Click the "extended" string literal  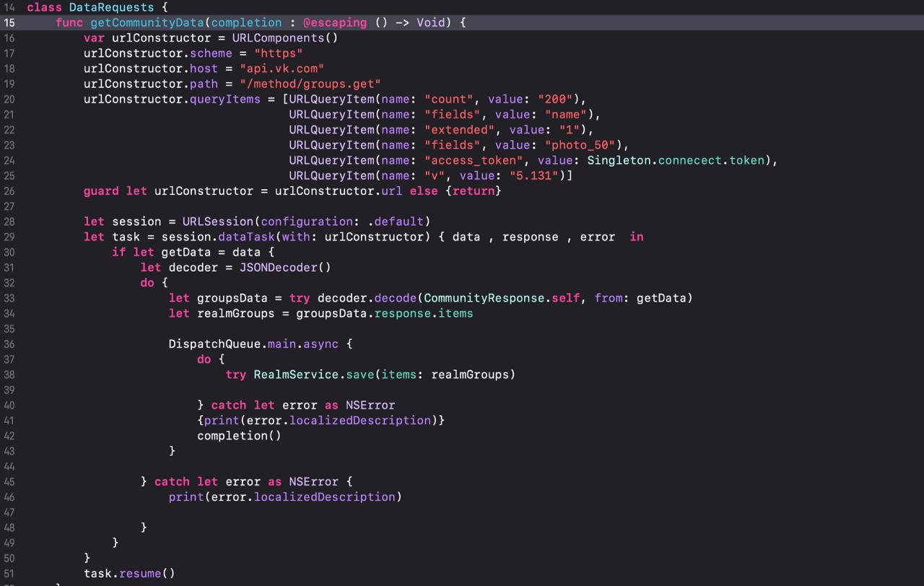[458, 130]
